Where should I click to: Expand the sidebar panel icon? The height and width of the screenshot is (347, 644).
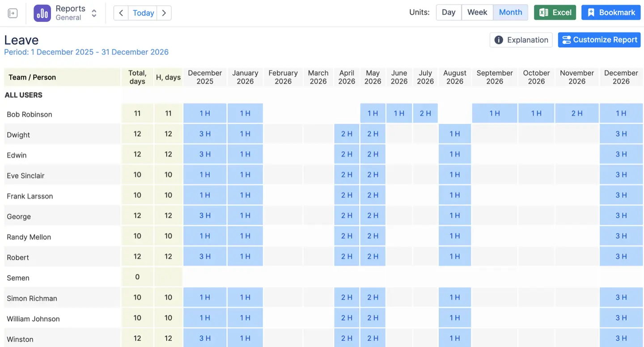[13, 13]
